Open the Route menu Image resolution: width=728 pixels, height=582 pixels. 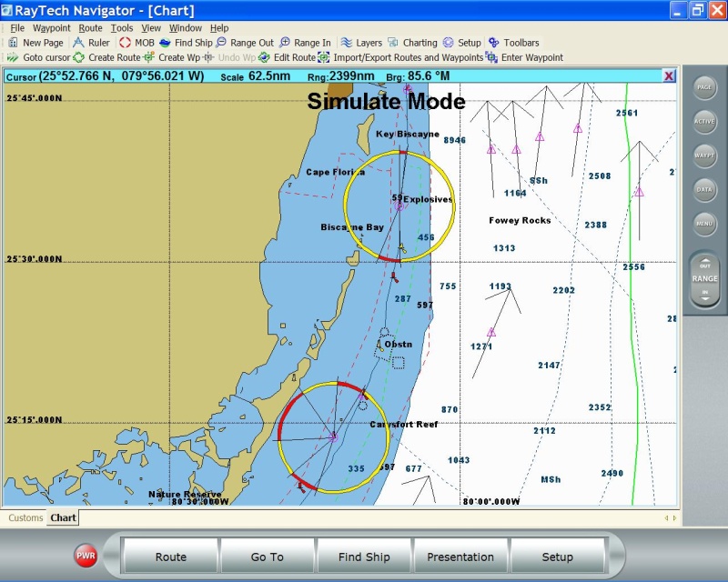pyautogui.click(x=90, y=28)
